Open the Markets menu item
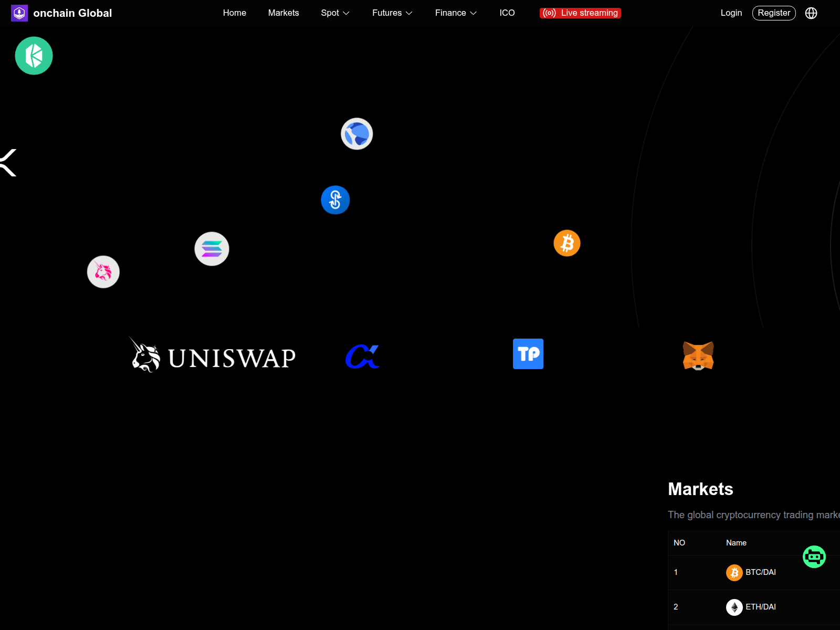840x630 pixels. point(283,13)
